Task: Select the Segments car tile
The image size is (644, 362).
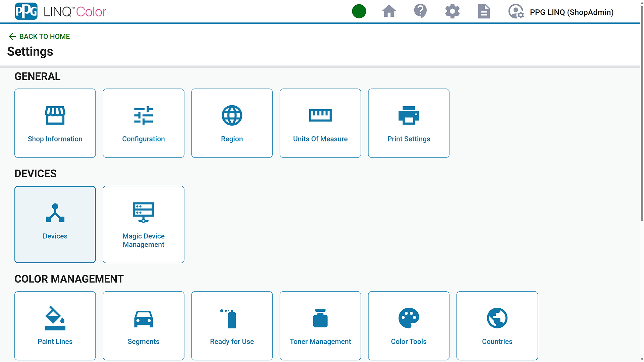Action: click(143, 325)
